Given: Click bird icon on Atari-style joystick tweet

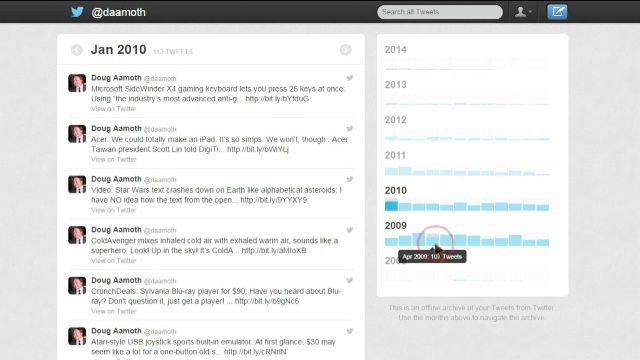Looking at the screenshot, I should click(x=350, y=331).
